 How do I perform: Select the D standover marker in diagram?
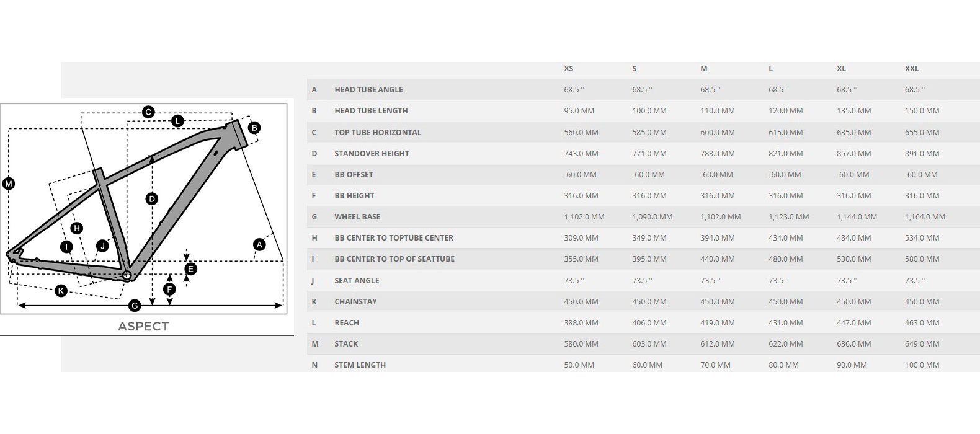click(x=152, y=199)
